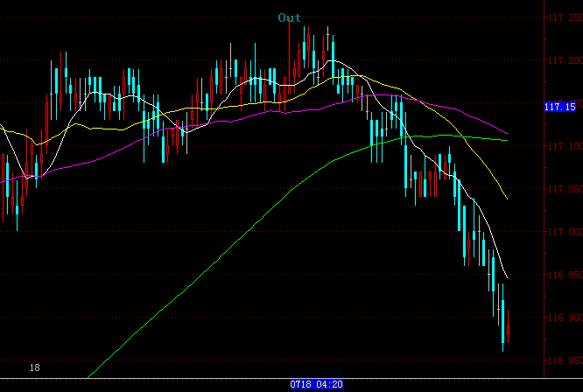Screen dimensions: 583x392
Task: Select the 117.15 current price tag
Action: (560, 107)
